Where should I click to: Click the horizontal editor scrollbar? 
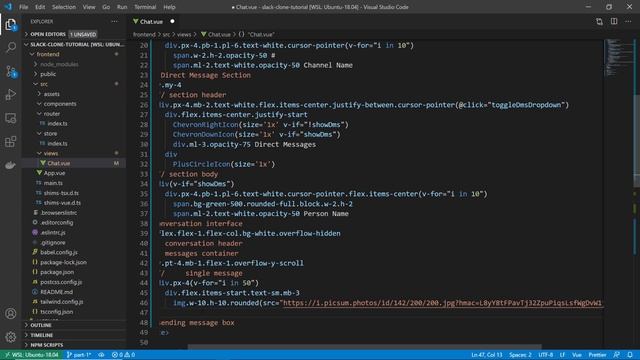[x=364, y=347]
